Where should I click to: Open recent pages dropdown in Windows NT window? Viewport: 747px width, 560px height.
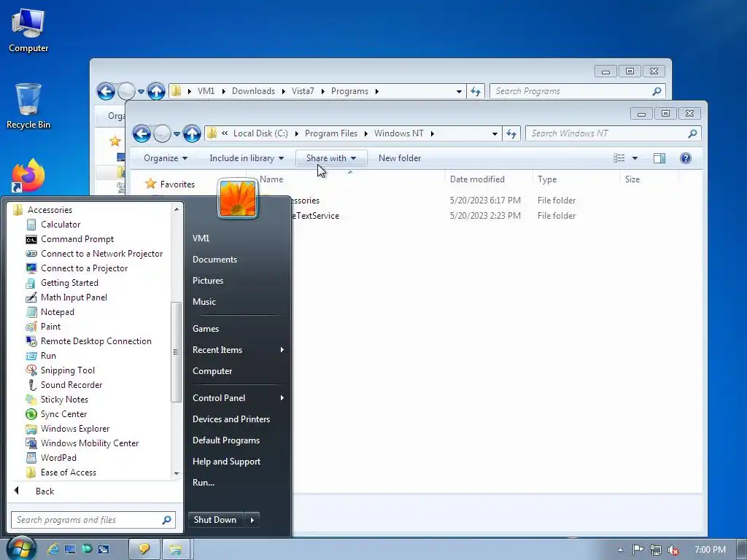(177, 134)
